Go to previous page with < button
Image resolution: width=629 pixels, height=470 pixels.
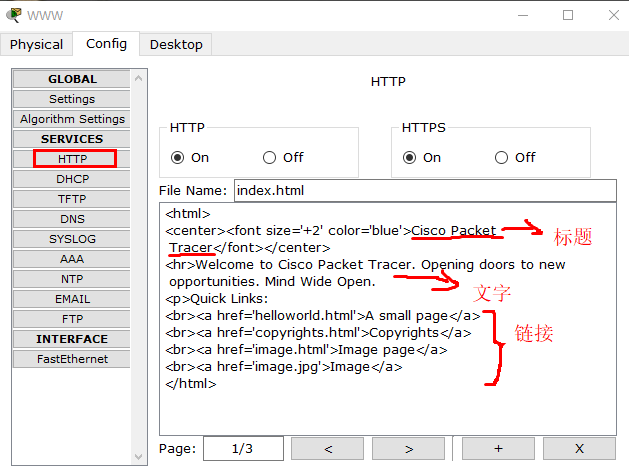click(x=327, y=449)
